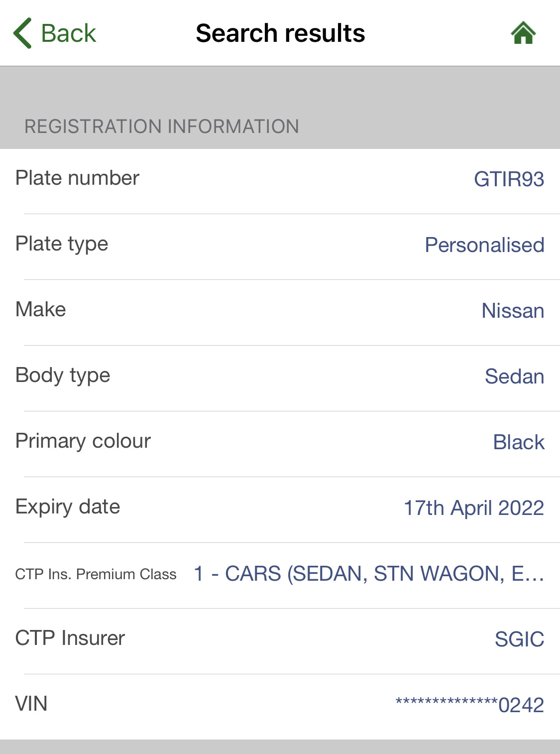Viewport: 560px width, 754px height.
Task: Tap the expiry date 17th April 2022
Action: pos(473,508)
